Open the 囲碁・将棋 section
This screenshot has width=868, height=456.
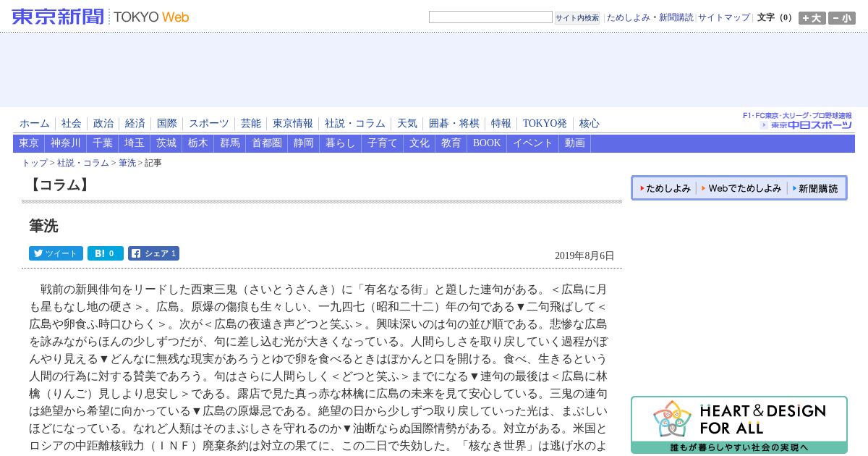(x=454, y=124)
